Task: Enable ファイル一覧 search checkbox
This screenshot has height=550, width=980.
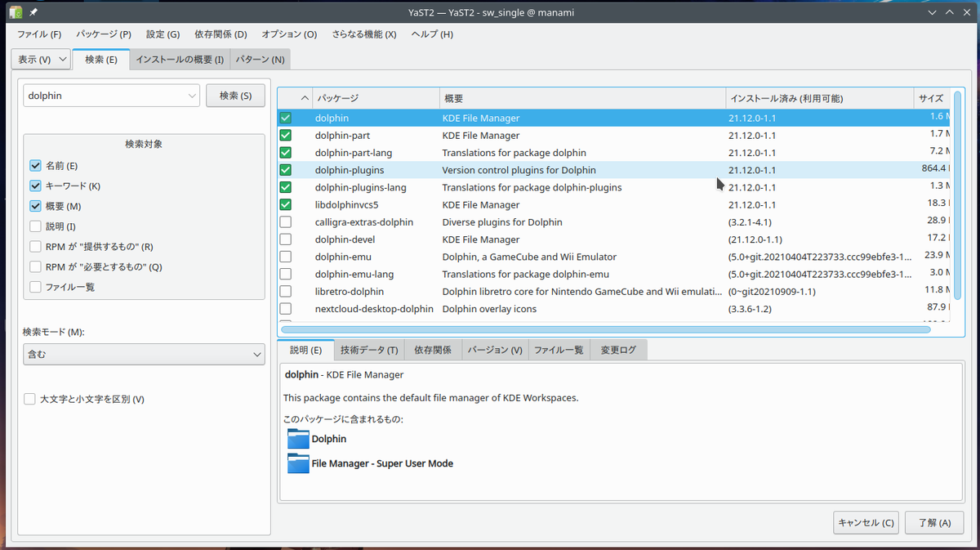Action: click(35, 287)
